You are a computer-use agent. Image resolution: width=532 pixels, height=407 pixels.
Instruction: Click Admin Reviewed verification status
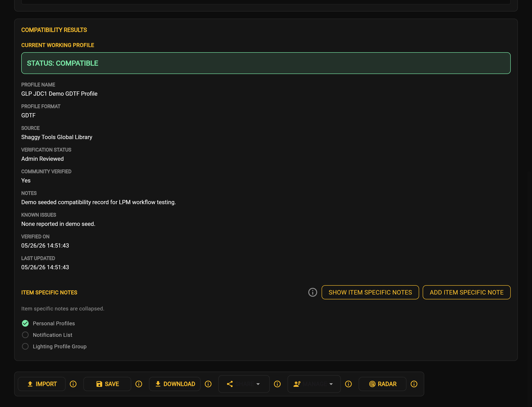[x=42, y=159]
